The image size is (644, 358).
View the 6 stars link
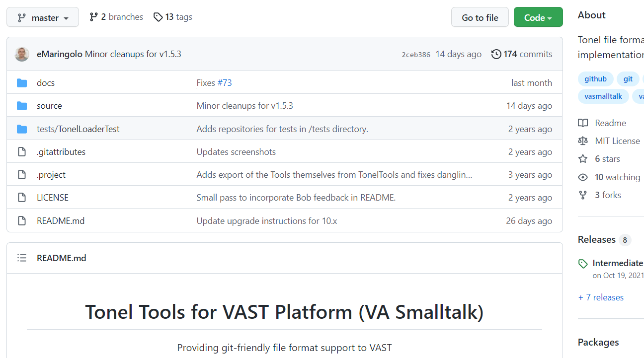pos(607,159)
